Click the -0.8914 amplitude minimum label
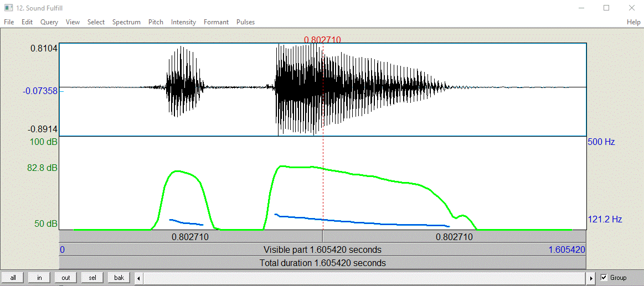Viewport: 644px width, 286px height. 43,129
